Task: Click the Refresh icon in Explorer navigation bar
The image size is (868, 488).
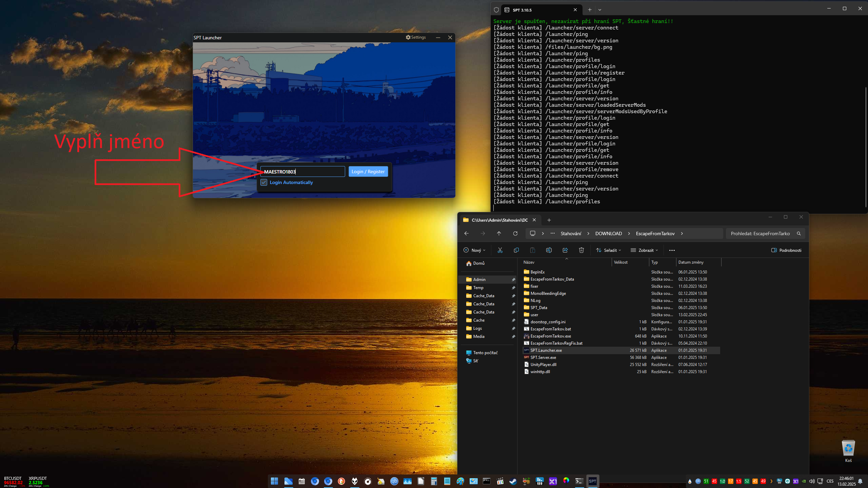Action: pyautogui.click(x=515, y=233)
